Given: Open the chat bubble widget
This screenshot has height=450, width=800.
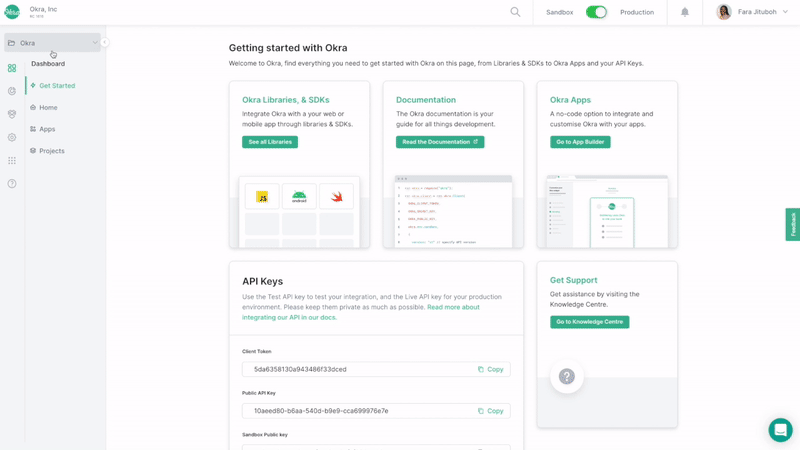Looking at the screenshot, I should [781, 430].
